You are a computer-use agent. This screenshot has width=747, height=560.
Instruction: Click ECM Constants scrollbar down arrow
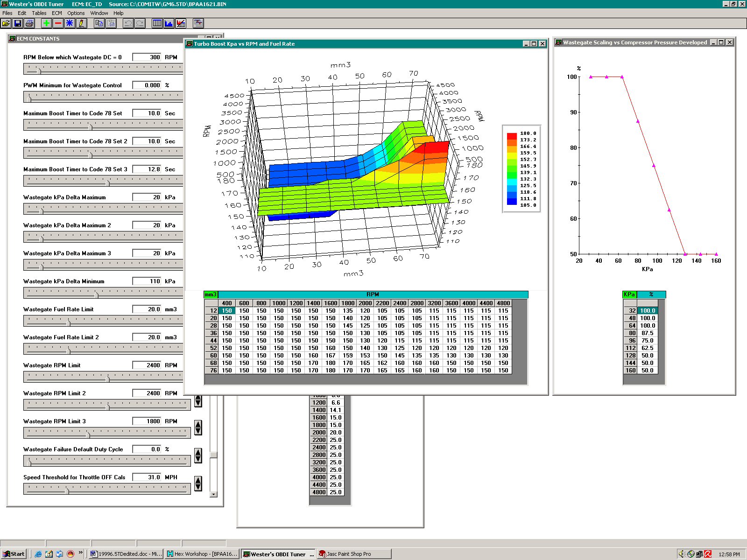tap(213, 494)
